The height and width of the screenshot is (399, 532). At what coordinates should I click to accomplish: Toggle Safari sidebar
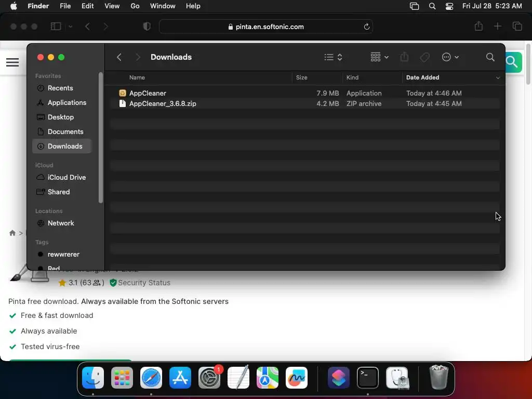click(56, 26)
